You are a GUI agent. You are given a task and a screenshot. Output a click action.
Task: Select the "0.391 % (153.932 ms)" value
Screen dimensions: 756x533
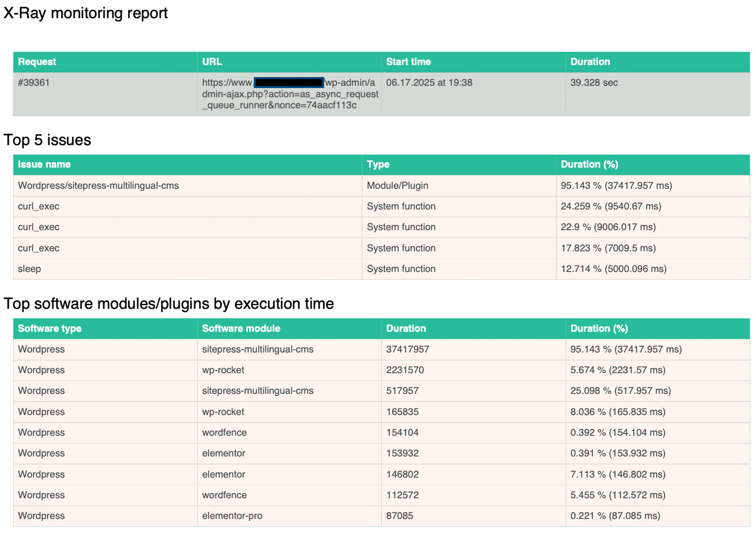tap(618, 453)
